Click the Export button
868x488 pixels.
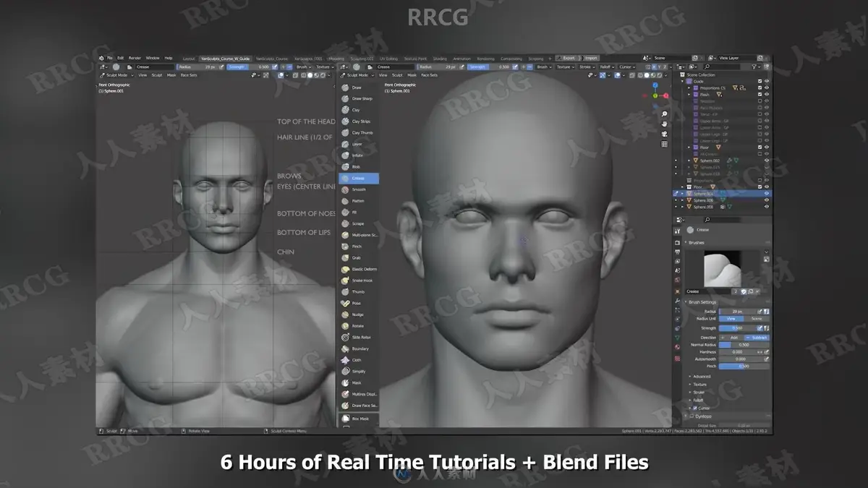pos(569,58)
